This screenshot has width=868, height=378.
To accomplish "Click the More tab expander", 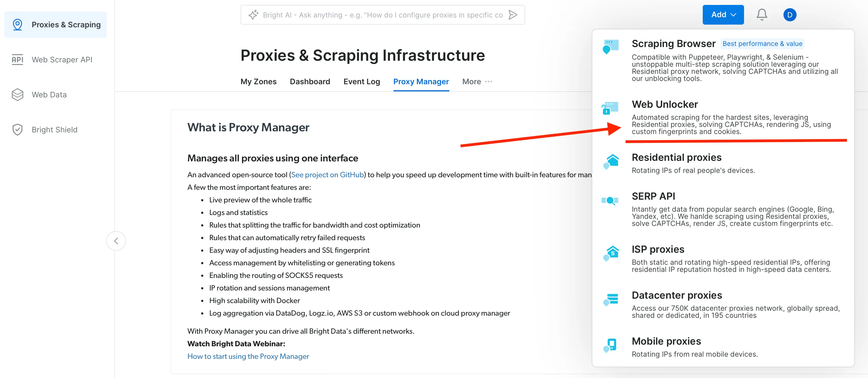I will (x=477, y=81).
